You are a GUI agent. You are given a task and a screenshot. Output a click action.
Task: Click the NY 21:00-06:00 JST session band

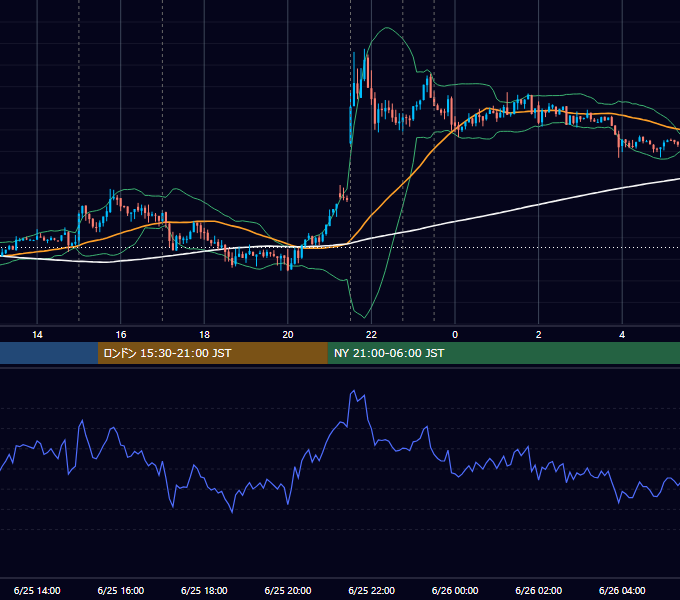pyautogui.click(x=503, y=353)
